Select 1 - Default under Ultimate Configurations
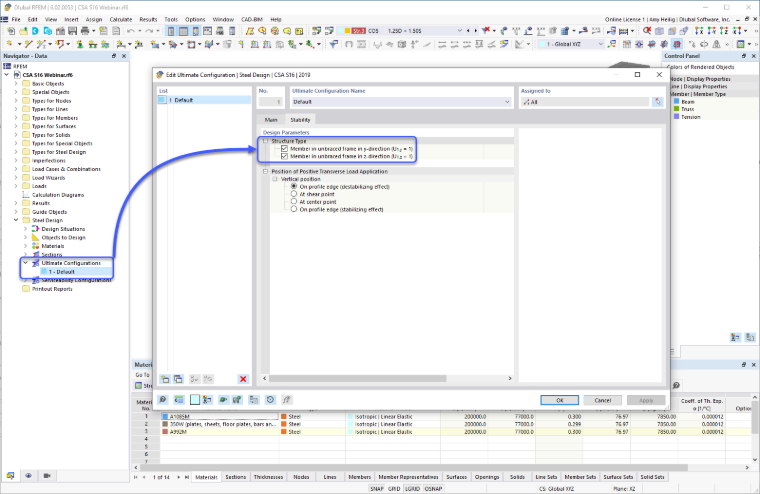This screenshot has width=760, height=494. (x=62, y=272)
